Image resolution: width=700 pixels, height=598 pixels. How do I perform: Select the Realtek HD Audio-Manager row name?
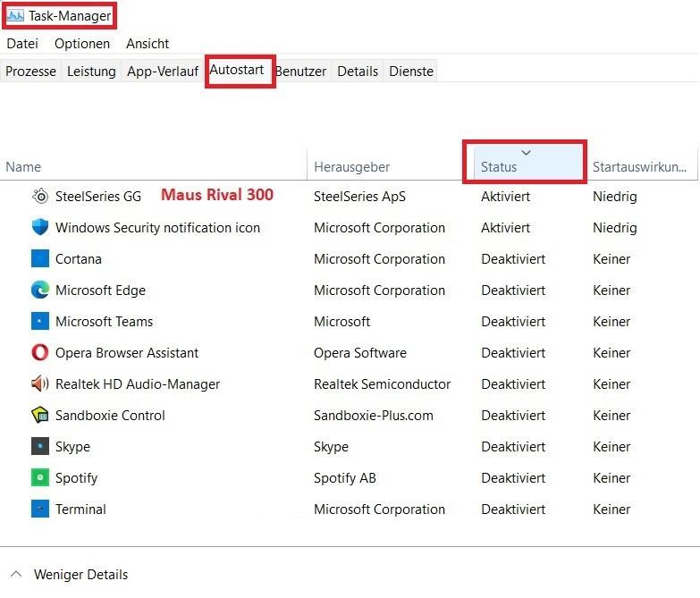[x=138, y=384]
